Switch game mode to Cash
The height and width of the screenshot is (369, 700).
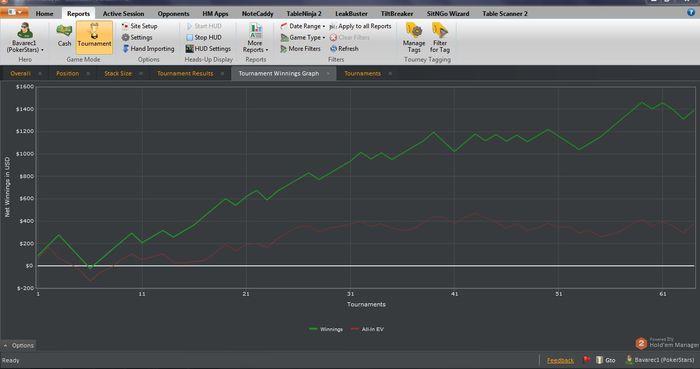click(64, 35)
